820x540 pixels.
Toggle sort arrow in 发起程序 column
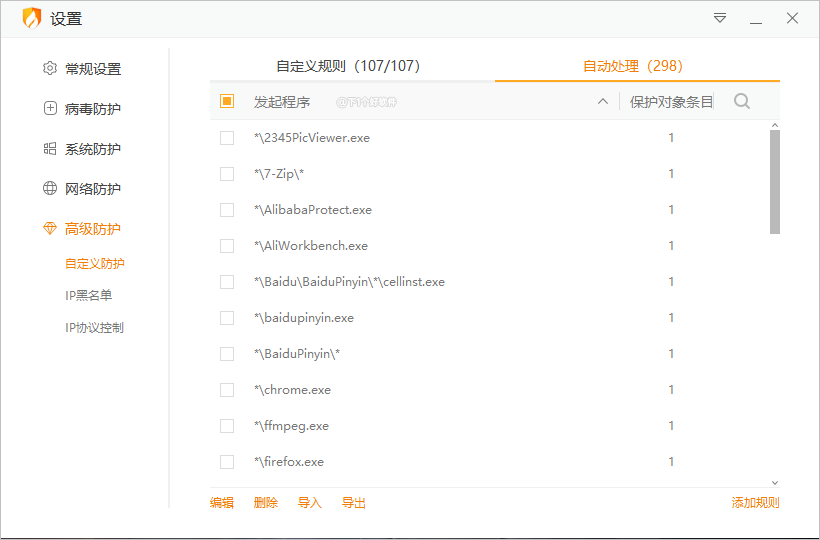603,101
